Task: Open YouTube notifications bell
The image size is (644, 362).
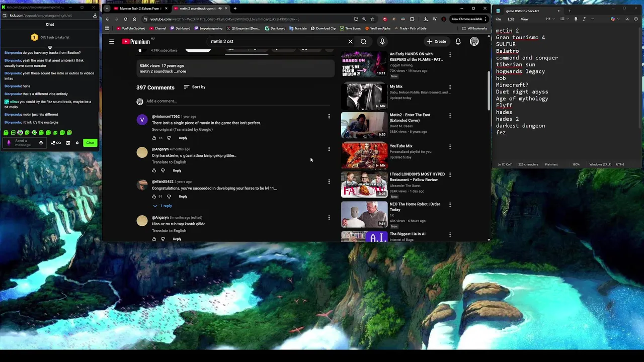Action: 458,42
